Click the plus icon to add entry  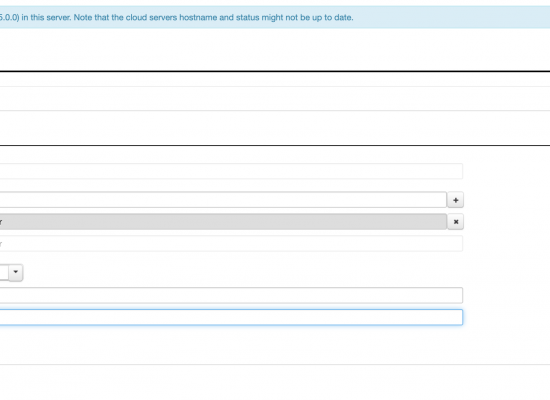(x=455, y=200)
